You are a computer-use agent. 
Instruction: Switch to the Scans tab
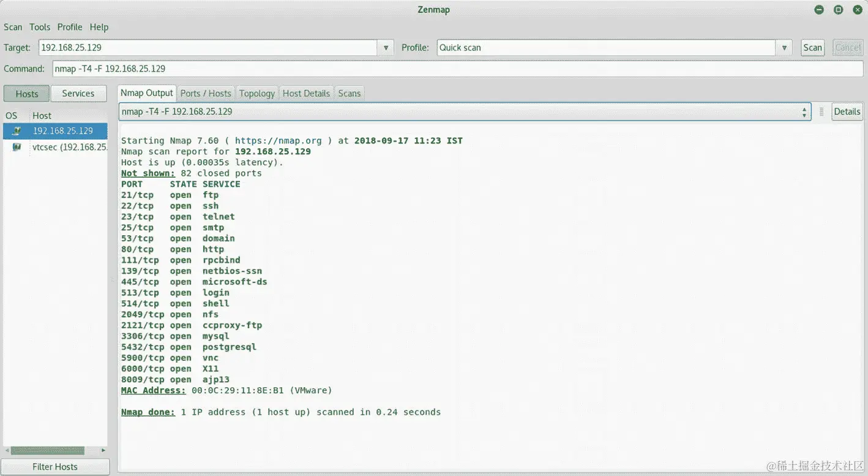coord(350,93)
